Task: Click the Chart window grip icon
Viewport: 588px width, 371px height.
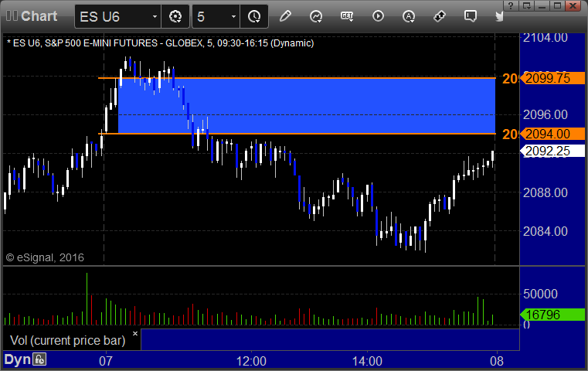Action: pos(12,15)
